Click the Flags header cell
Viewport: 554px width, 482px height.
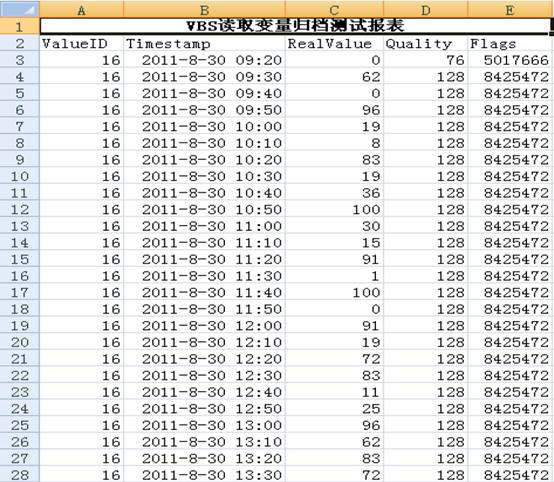(509, 43)
